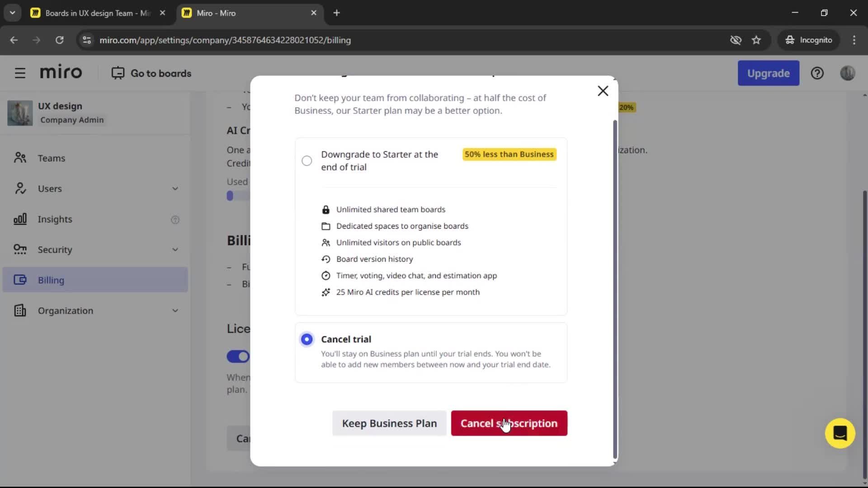Go back in browser history
The width and height of the screenshot is (868, 488).
(14, 40)
